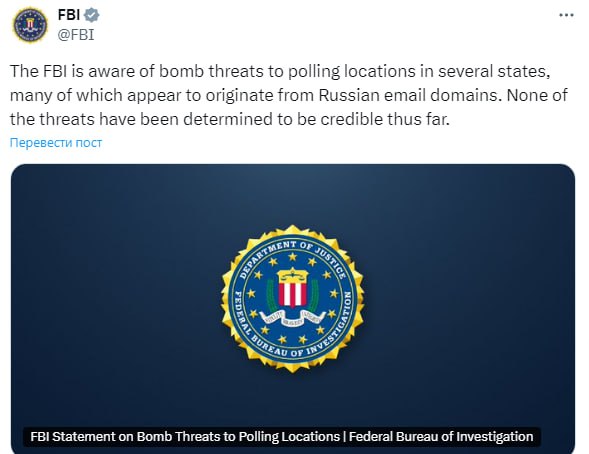589x454 pixels.
Task: Click the @FBI handle
Action: [76, 35]
